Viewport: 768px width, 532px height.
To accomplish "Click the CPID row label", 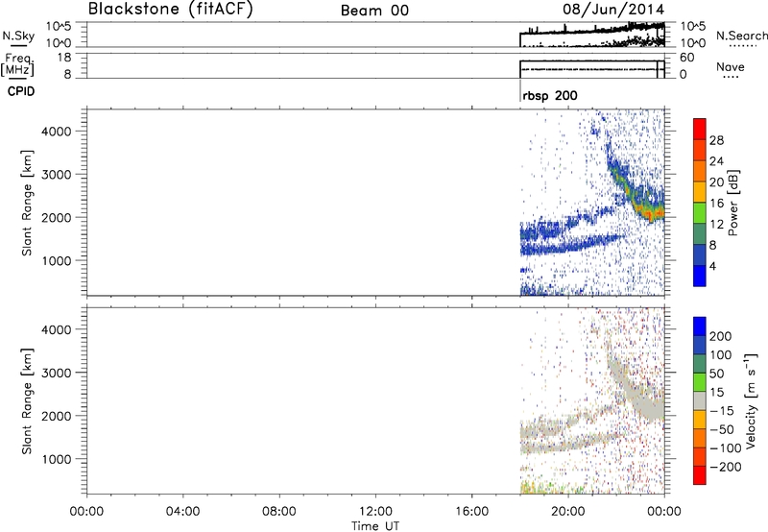I will tap(21, 91).
